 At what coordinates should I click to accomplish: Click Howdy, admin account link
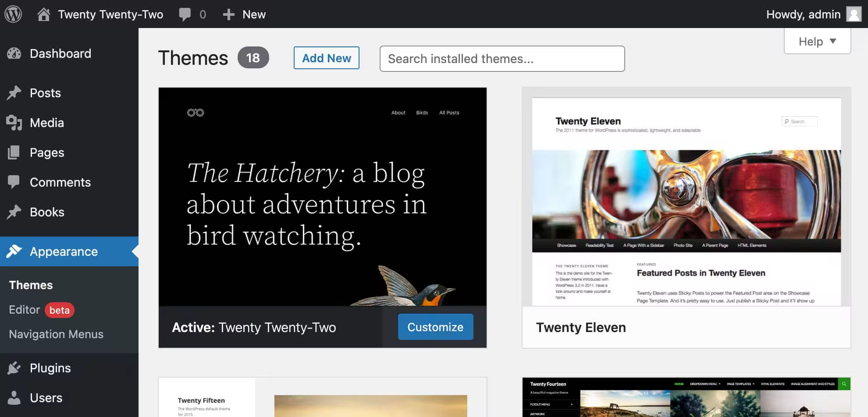pyautogui.click(x=803, y=14)
